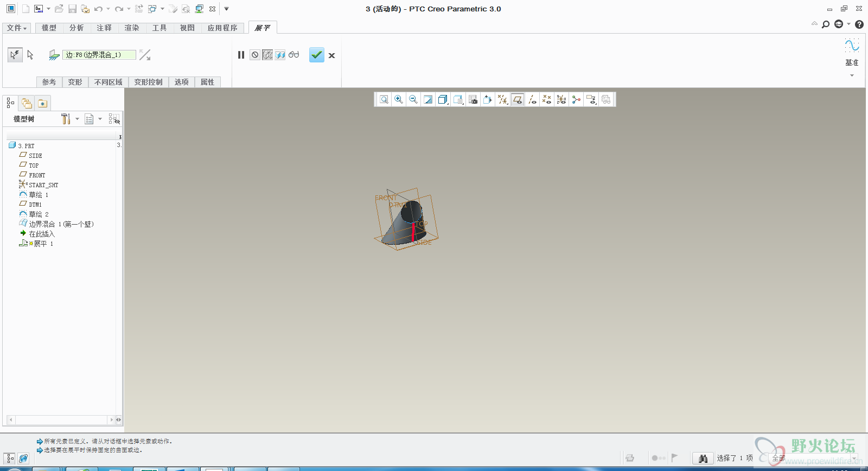Open the Windows dropdown arrow in quick access toolbar
868x471 pixels.
pyautogui.click(x=162, y=9)
